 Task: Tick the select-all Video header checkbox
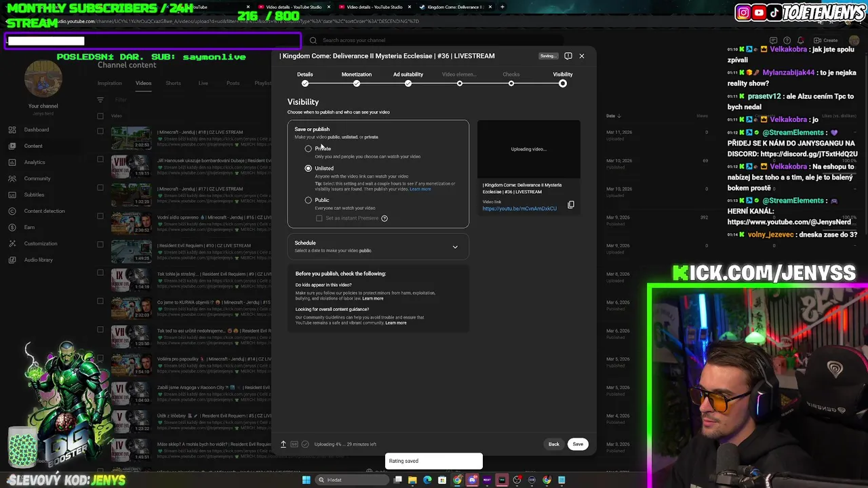tap(100, 116)
